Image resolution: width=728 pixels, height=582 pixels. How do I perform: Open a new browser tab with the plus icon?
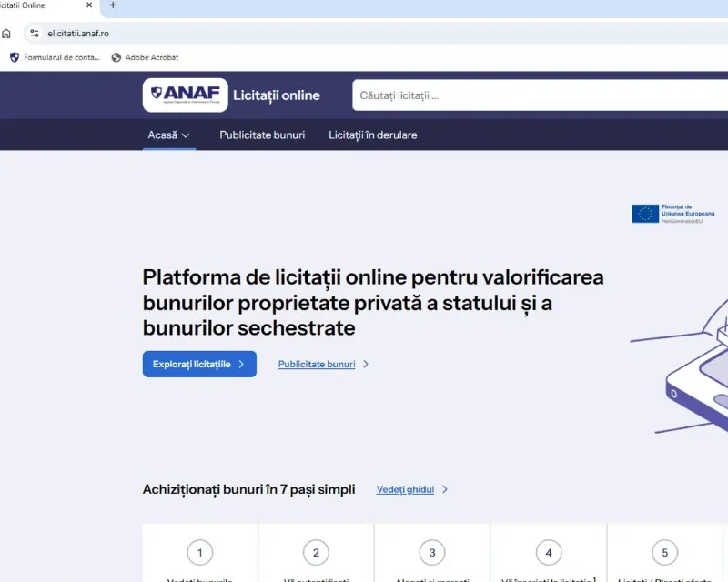111,5
